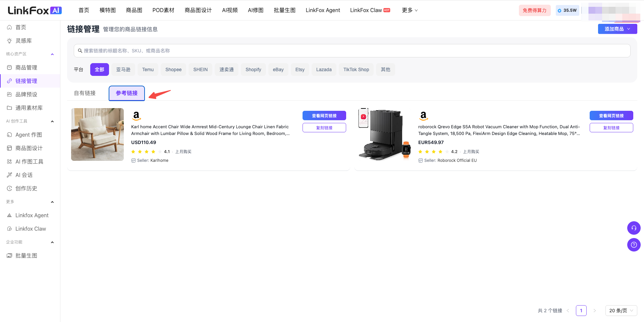Filter platform by TikTok Shop
The image size is (644, 322).
pyautogui.click(x=356, y=70)
